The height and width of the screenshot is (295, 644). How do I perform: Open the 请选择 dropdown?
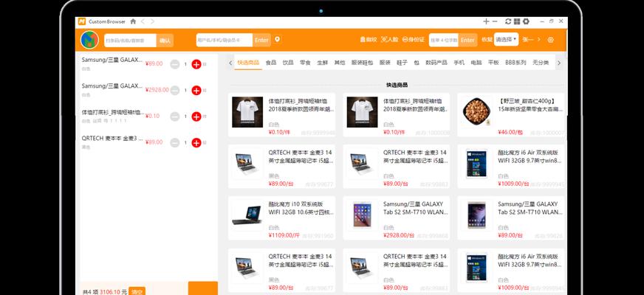coord(506,39)
